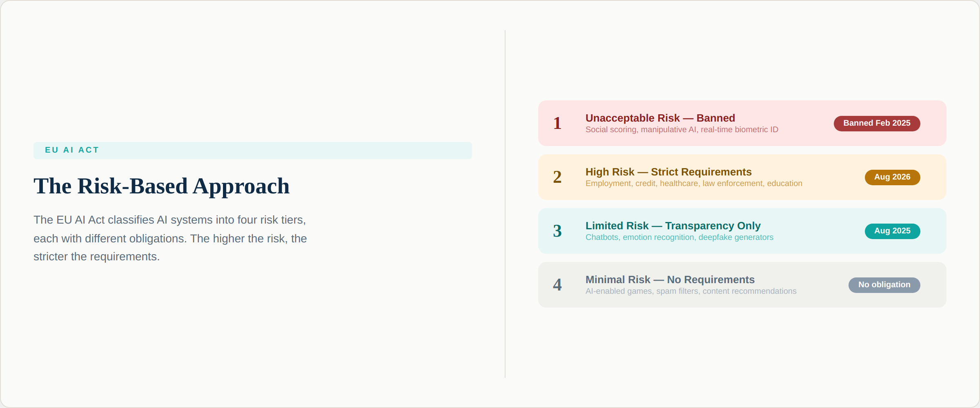Select The Risk-Based Approach heading

click(x=161, y=186)
